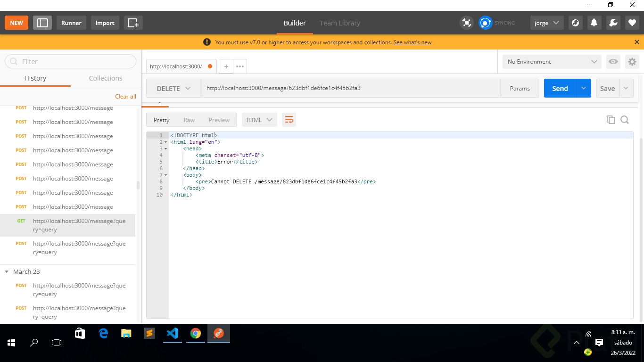Open Google Chrome in taskbar
644x362 pixels.
tap(195, 333)
